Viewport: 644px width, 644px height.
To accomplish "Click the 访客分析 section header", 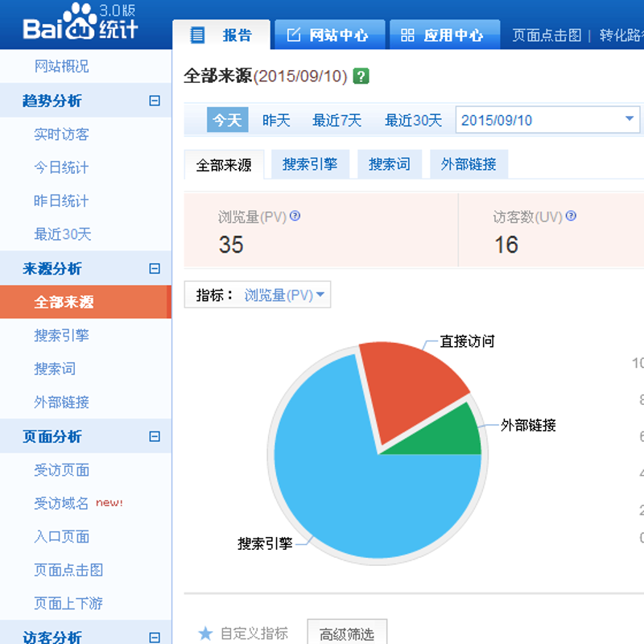I will tap(85, 633).
